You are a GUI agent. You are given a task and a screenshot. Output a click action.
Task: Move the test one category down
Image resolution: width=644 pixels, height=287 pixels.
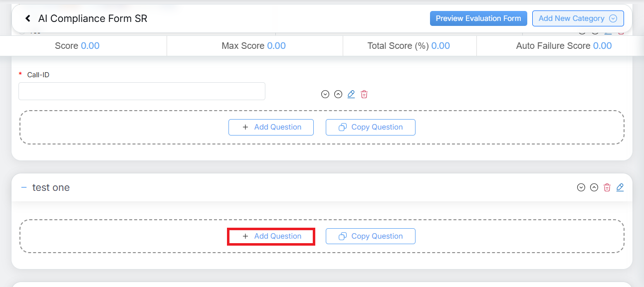(x=581, y=188)
